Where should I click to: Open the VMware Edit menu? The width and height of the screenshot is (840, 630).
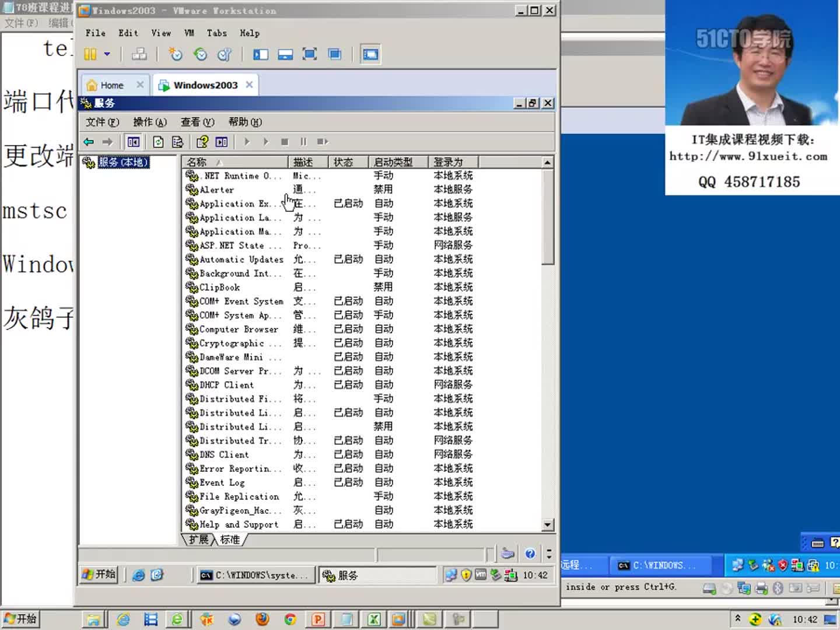128,33
